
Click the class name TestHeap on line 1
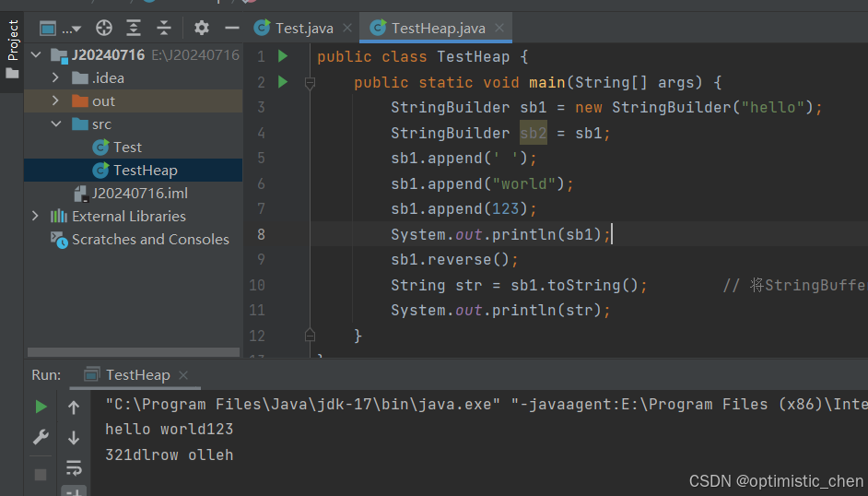pos(473,56)
